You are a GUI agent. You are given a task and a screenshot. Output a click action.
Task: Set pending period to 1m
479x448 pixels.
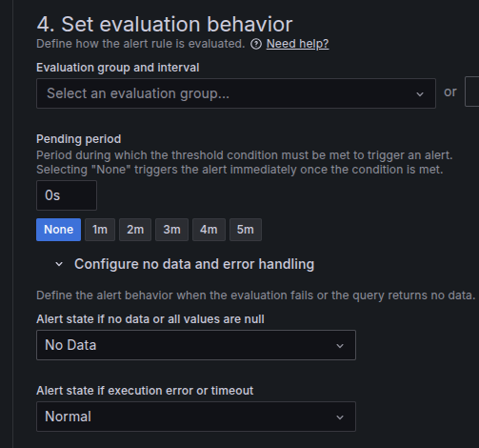100,230
